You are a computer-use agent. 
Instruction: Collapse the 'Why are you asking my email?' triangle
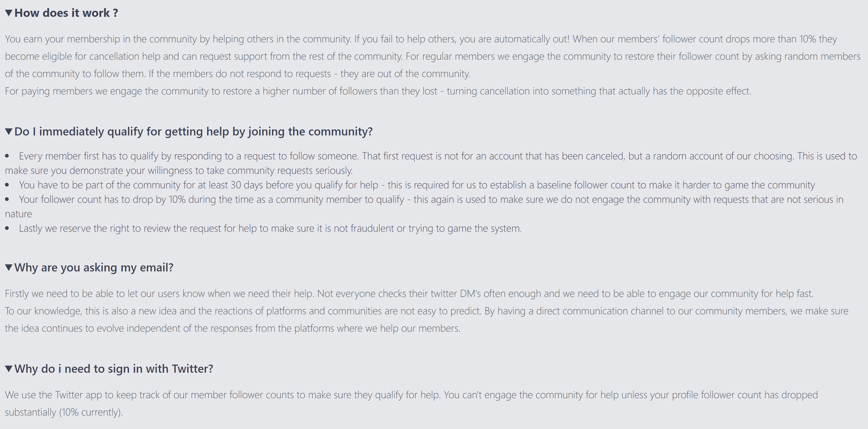[9, 267]
